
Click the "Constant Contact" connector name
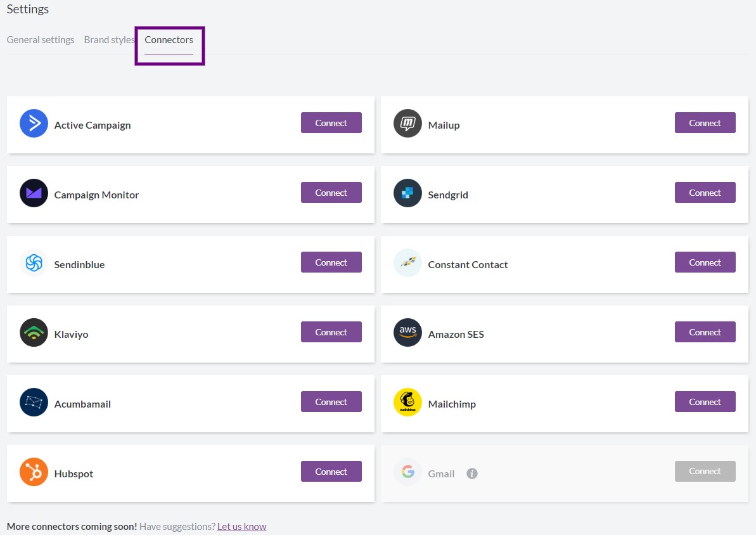(468, 265)
